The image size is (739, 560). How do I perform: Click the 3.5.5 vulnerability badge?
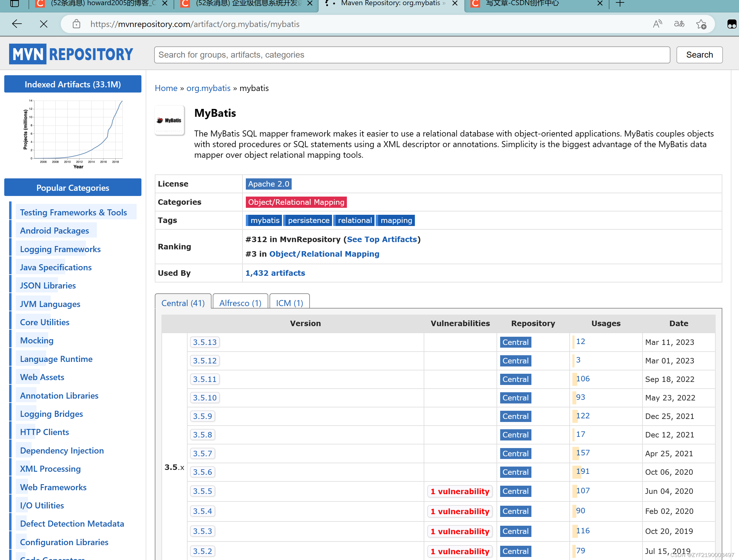(x=460, y=491)
